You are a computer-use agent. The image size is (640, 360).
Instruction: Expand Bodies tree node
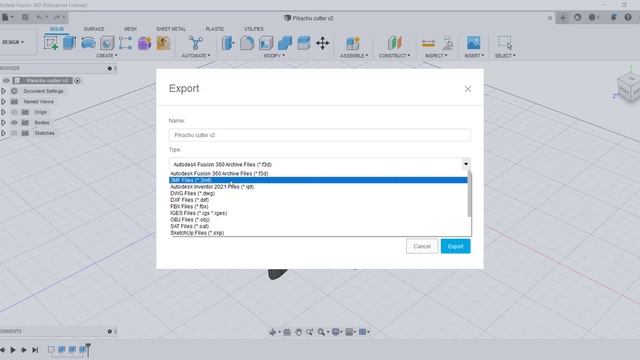(3, 122)
